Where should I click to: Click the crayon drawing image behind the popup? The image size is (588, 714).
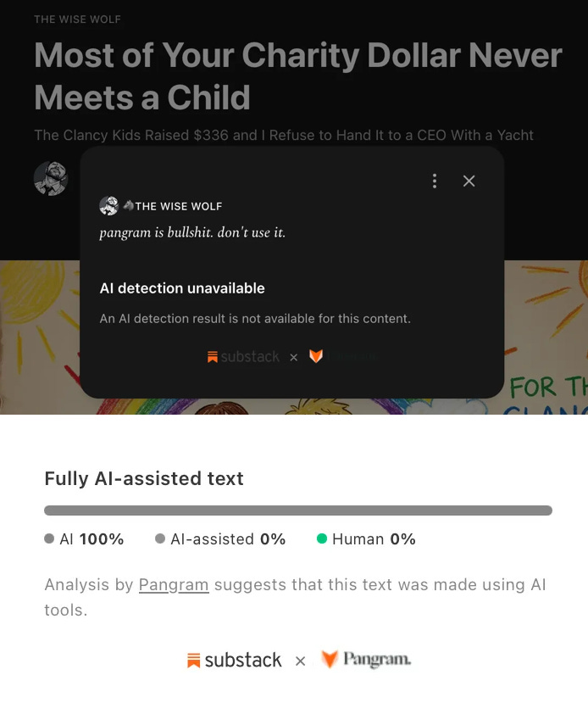pos(546,337)
